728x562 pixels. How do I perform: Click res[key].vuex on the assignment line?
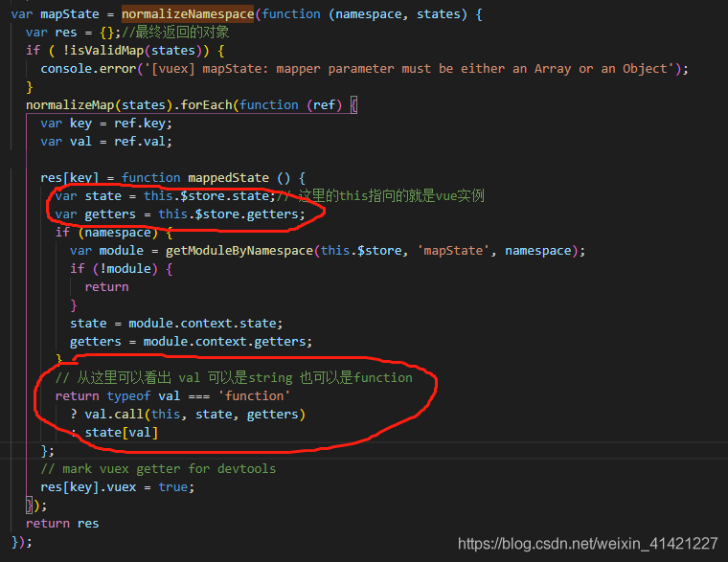point(88,486)
